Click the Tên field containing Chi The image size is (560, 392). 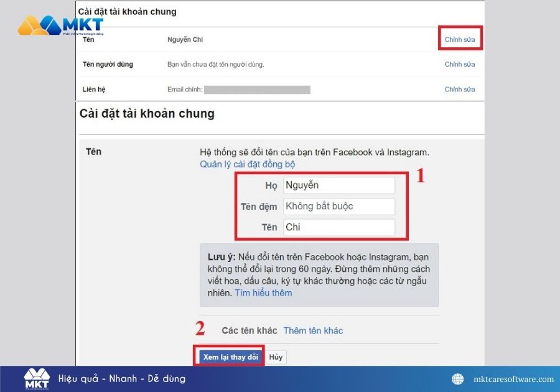(338, 227)
